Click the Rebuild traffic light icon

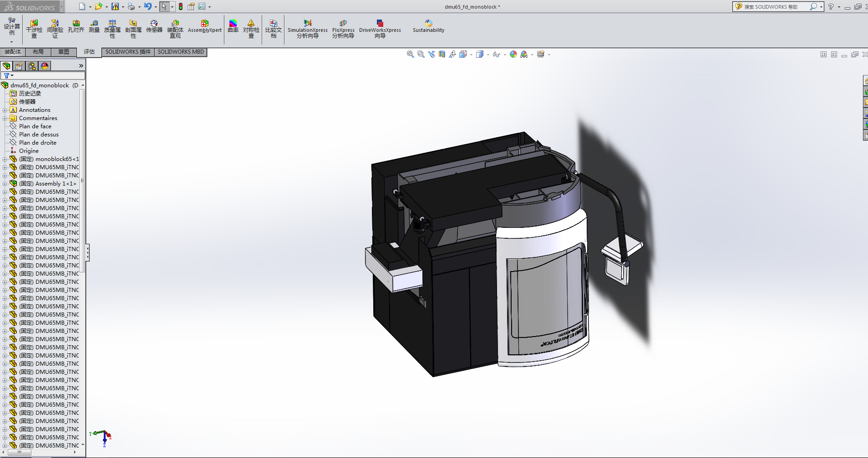click(181, 6)
